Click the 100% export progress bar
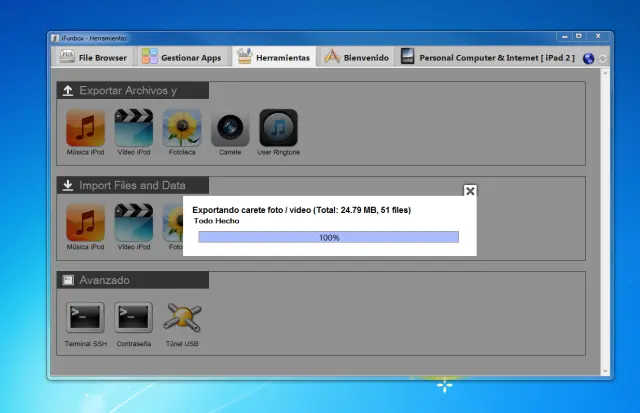Viewport: 640px width, 413px height. click(x=328, y=238)
